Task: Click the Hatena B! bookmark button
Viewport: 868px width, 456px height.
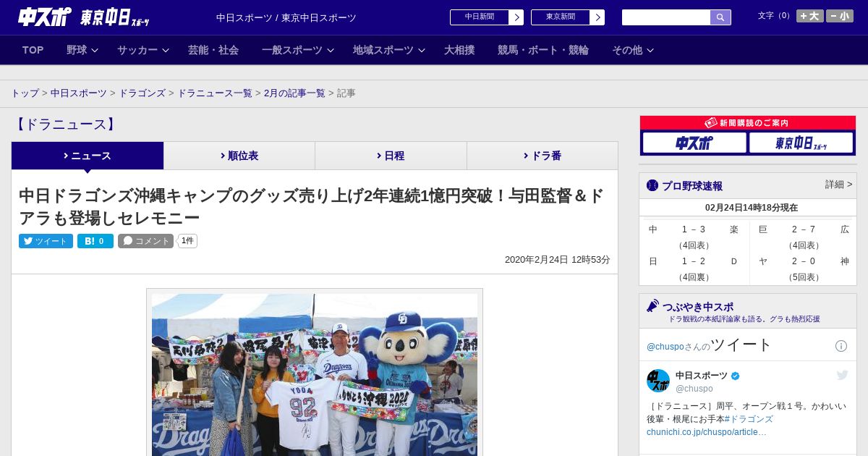Action: (x=95, y=241)
